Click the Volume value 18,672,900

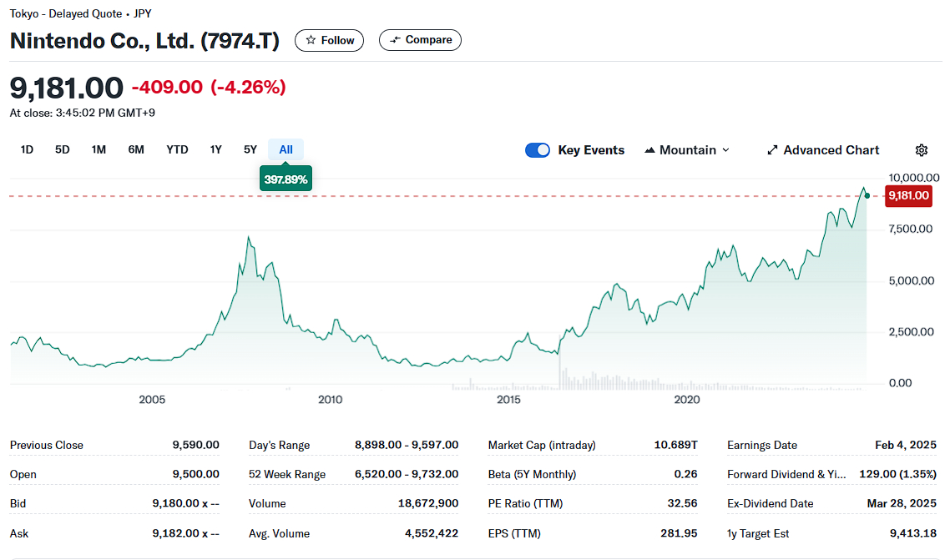(x=428, y=503)
